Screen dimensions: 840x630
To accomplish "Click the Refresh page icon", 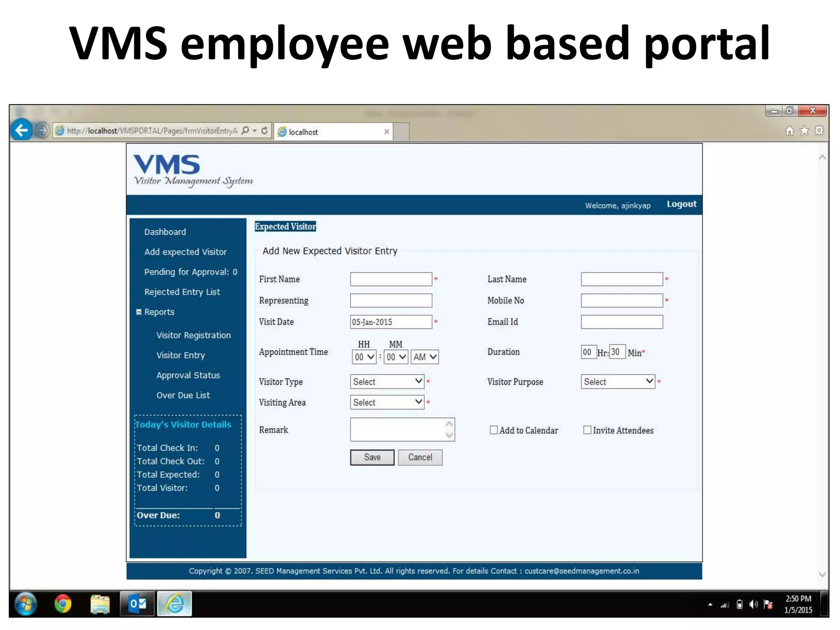I will coord(265,130).
